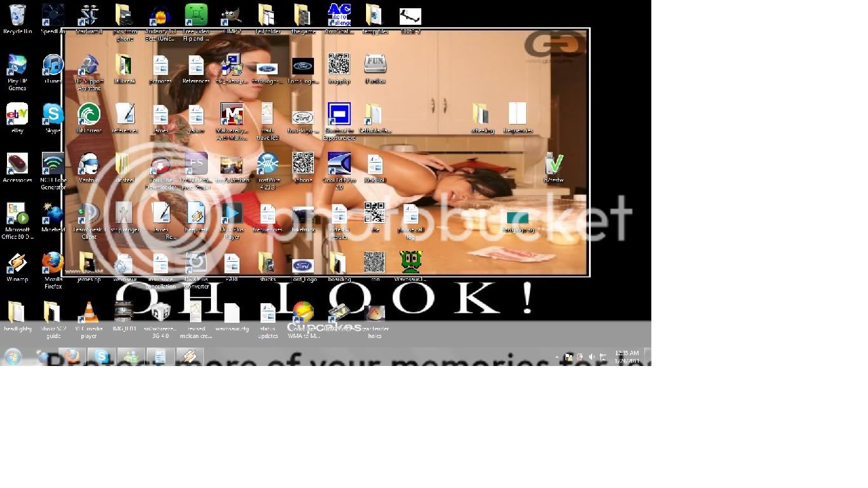The width and height of the screenshot is (868, 488).
Task: Switch to Skype in the taskbar
Action: point(102,356)
